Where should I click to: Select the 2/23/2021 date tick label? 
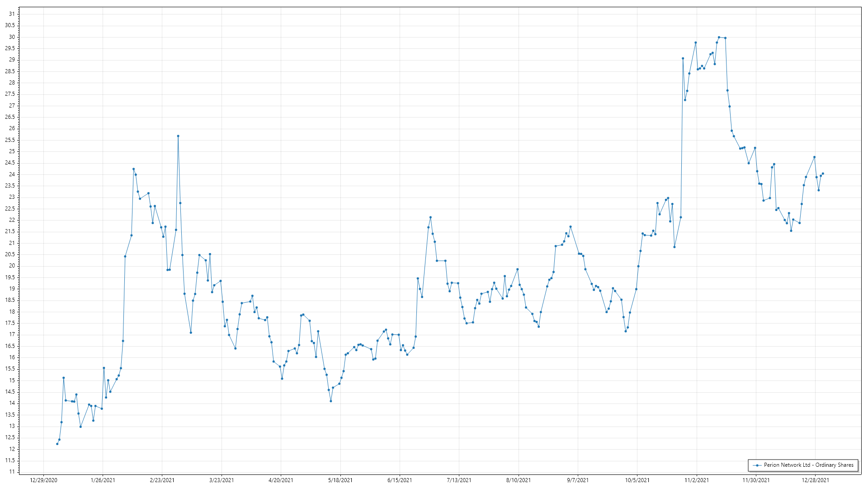tap(162, 480)
